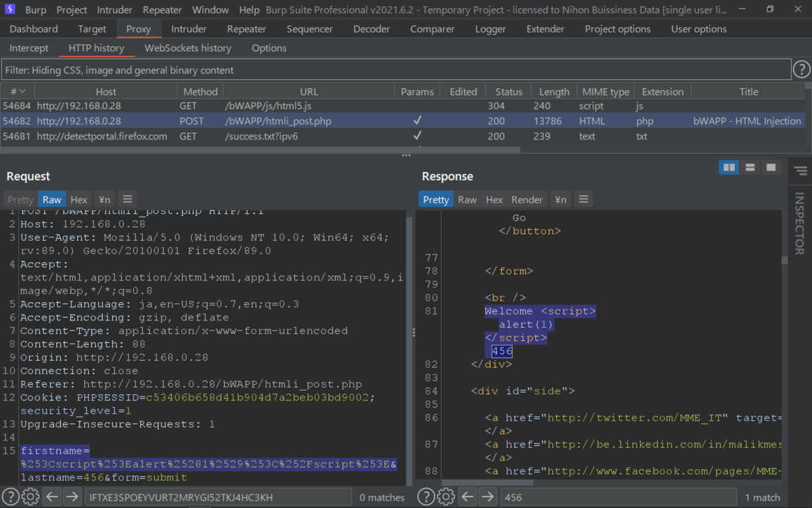Open the Response pane hamburger menu
The height and width of the screenshot is (508, 812).
(583, 199)
